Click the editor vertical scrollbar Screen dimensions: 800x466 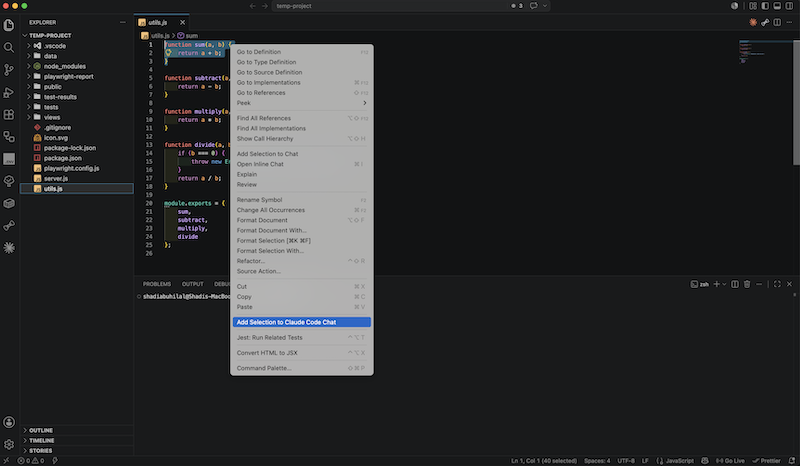coord(796,102)
